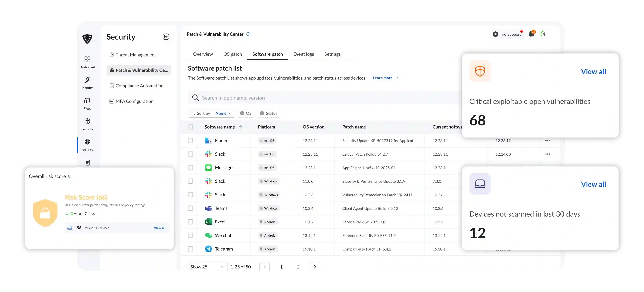Click the laptop icon on devices card
The width and height of the screenshot is (644, 292).
pyautogui.click(x=480, y=184)
